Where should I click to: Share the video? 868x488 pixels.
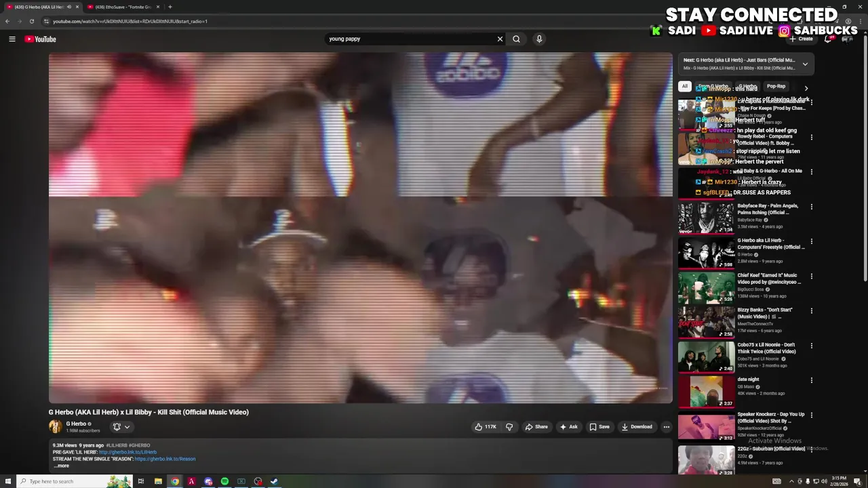pos(537,427)
